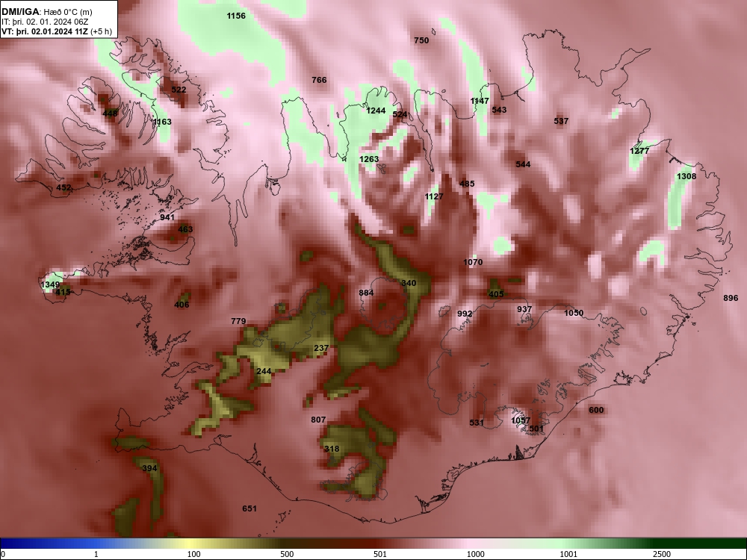Click the map value 537

click(x=561, y=121)
